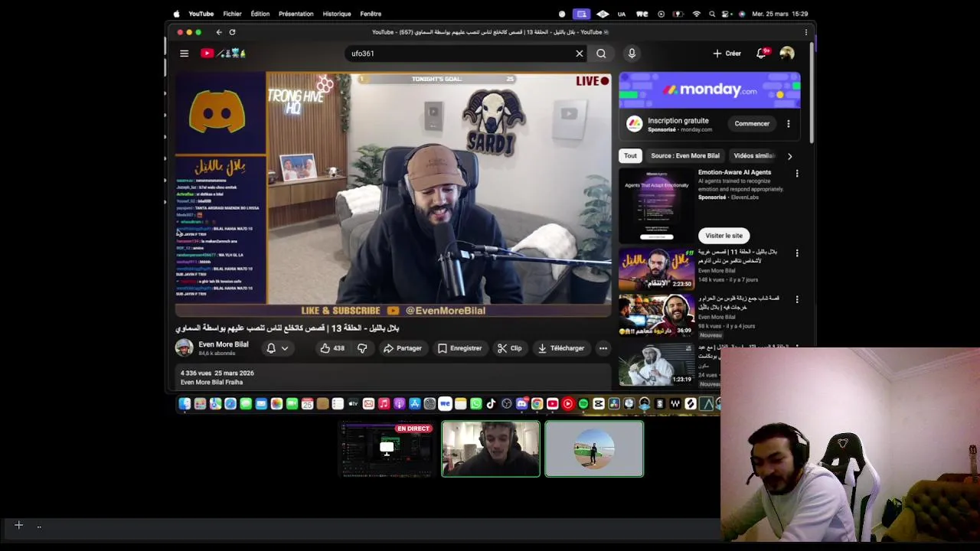This screenshot has width=980, height=551.
Task: Open the Apple menu
Action: (177, 14)
